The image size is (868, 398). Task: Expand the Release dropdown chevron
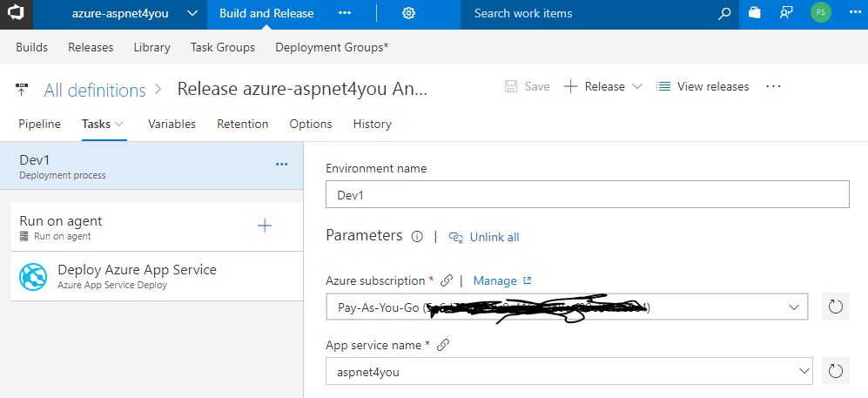636,87
